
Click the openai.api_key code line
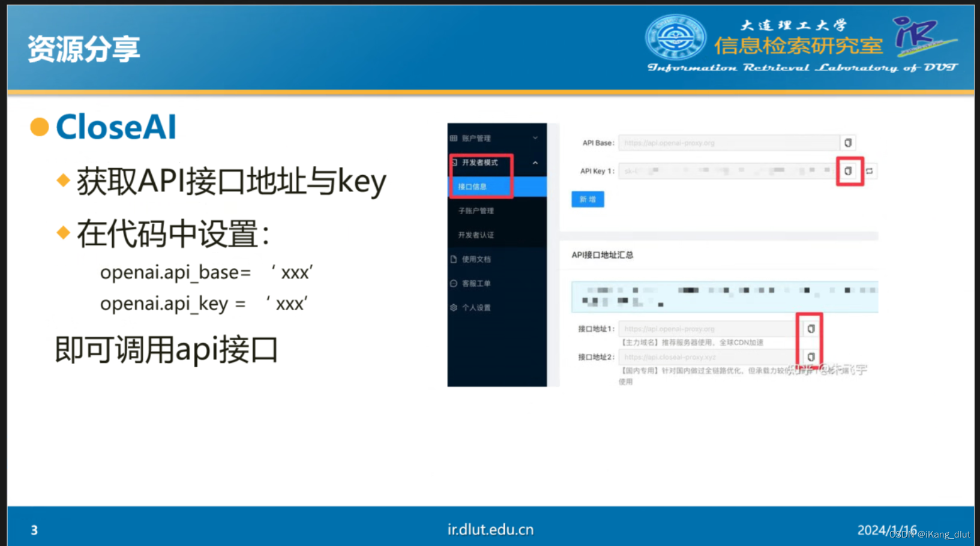click(x=204, y=304)
